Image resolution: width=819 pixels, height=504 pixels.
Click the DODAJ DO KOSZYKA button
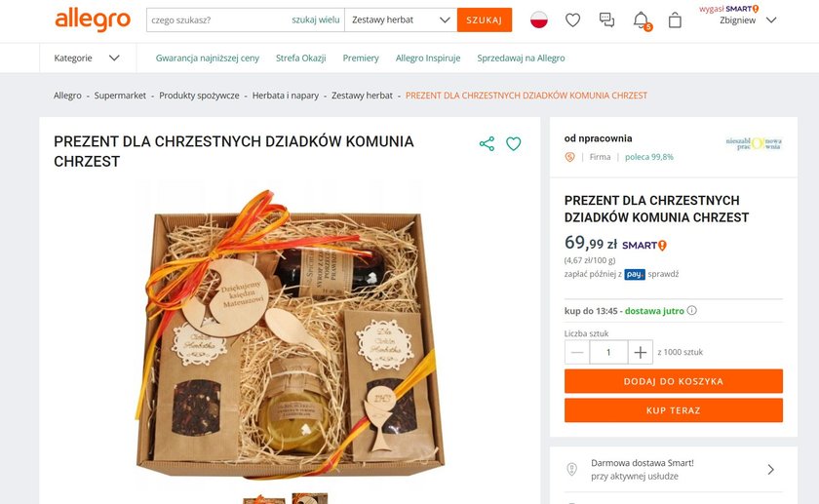(x=674, y=381)
